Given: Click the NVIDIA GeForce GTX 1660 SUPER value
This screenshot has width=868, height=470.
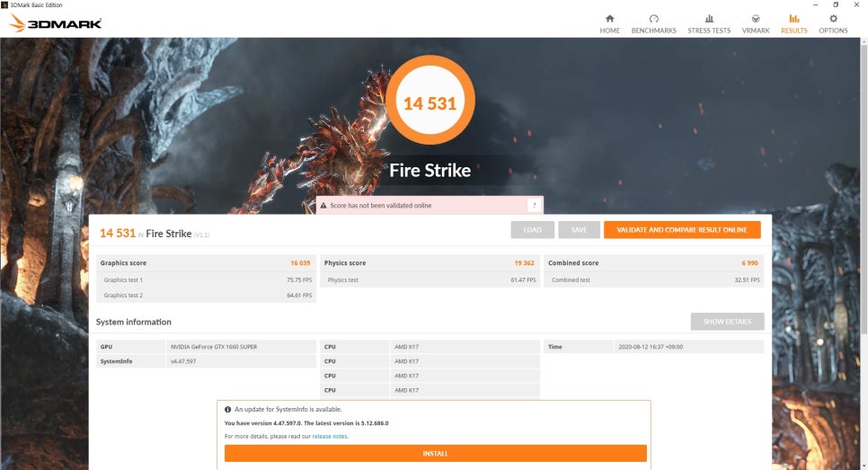Looking at the screenshot, I should point(214,347).
